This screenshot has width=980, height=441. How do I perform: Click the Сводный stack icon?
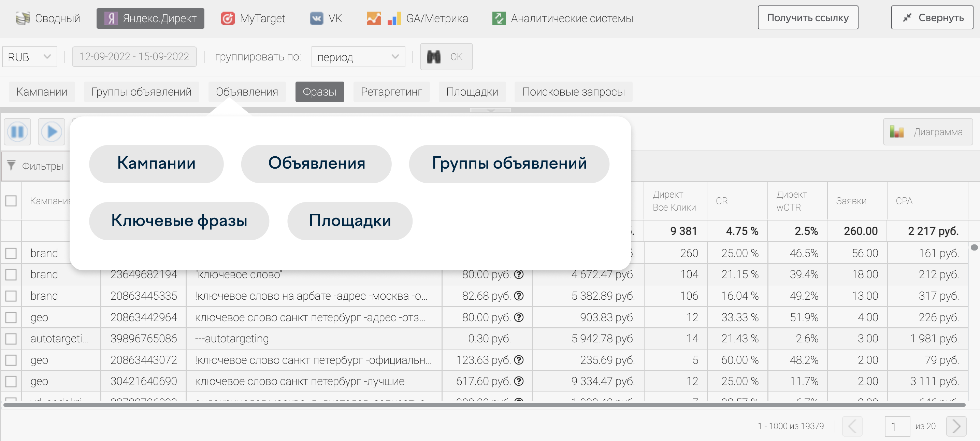pos(23,18)
